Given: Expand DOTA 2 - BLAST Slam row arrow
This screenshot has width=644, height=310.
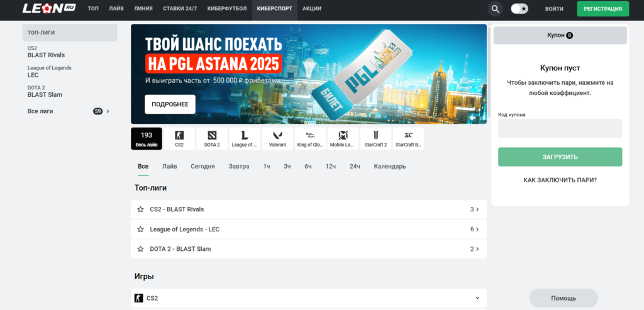Looking at the screenshot, I should [x=477, y=249].
